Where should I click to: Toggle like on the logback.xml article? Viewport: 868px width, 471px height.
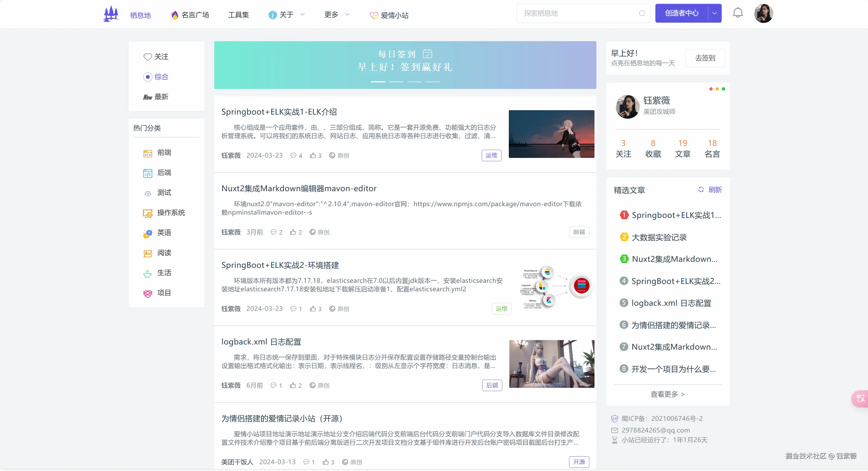pyautogui.click(x=293, y=385)
